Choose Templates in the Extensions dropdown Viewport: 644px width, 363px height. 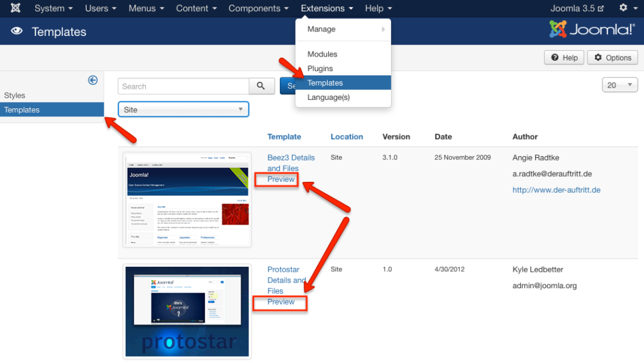tap(343, 83)
